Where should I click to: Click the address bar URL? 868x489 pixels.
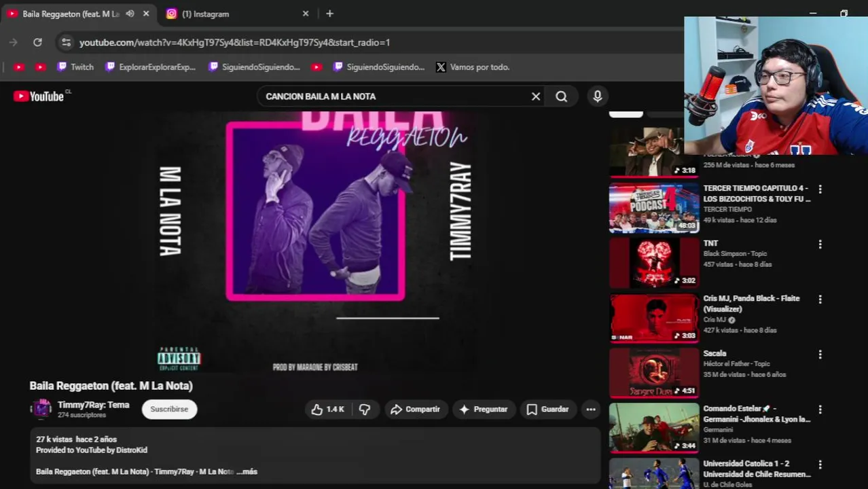(x=234, y=42)
